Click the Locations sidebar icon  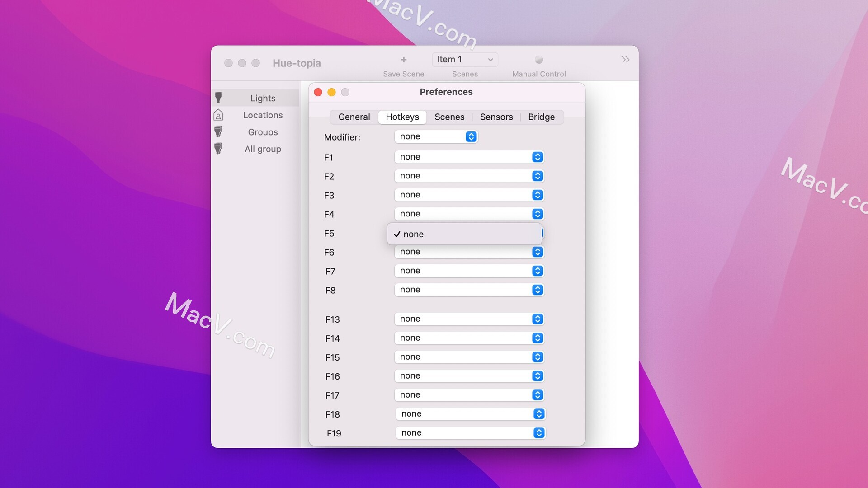click(218, 115)
